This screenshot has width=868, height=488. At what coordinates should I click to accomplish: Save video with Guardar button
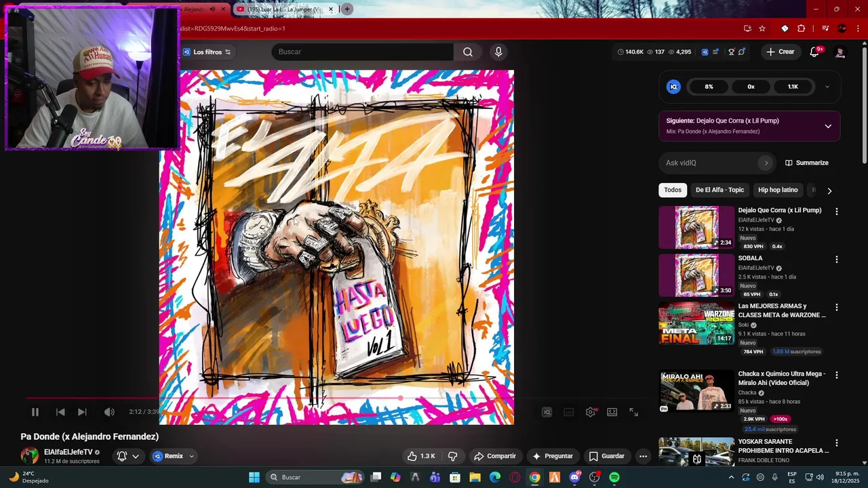coord(606,456)
